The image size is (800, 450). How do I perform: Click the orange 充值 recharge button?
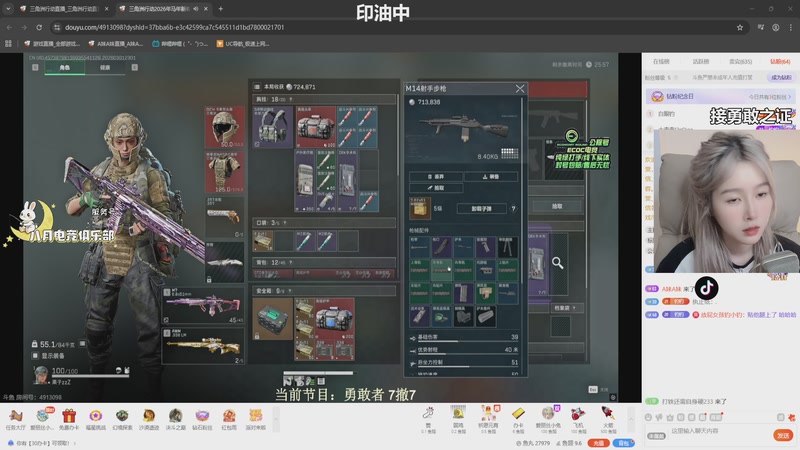point(598,443)
